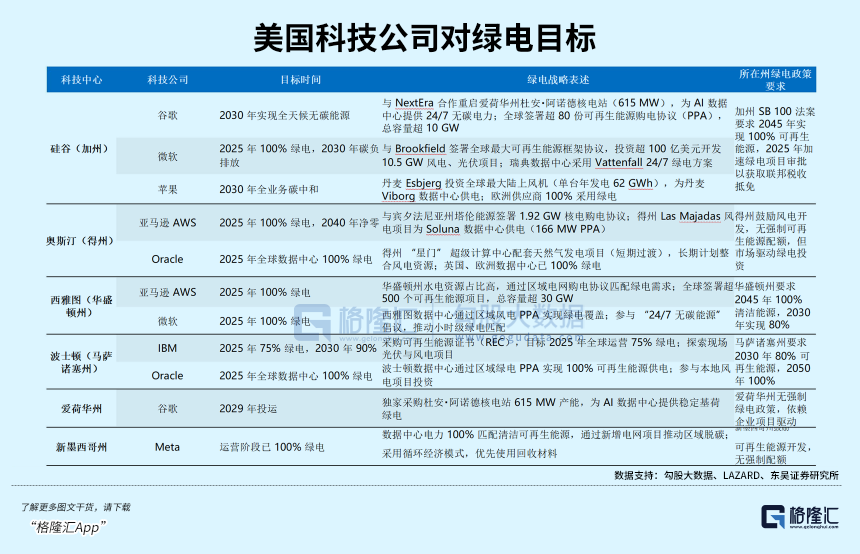Click the IBM company cell
The width and height of the screenshot is (860, 554).
tap(167, 348)
